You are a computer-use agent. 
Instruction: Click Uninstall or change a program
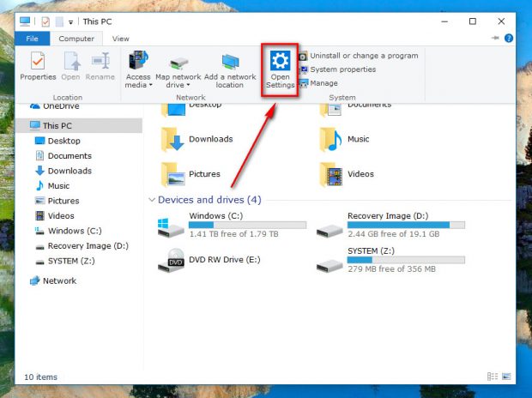359,56
